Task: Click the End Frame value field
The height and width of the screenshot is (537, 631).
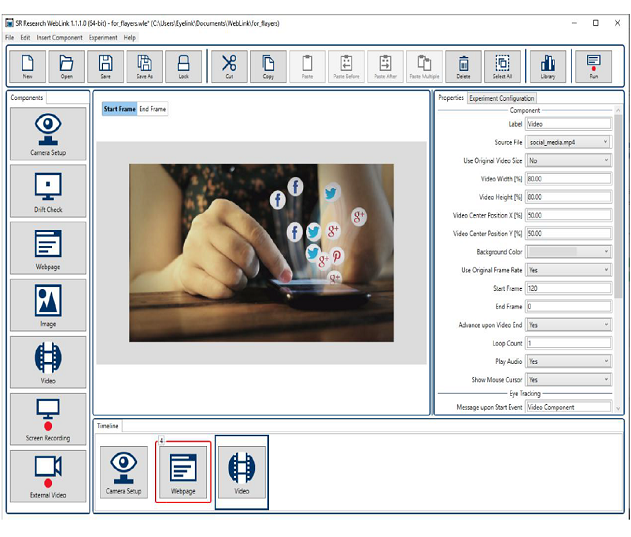Action: point(569,306)
